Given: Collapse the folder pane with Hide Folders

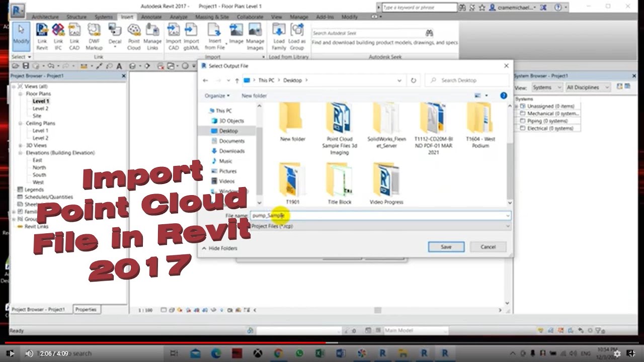Looking at the screenshot, I should tap(219, 248).
